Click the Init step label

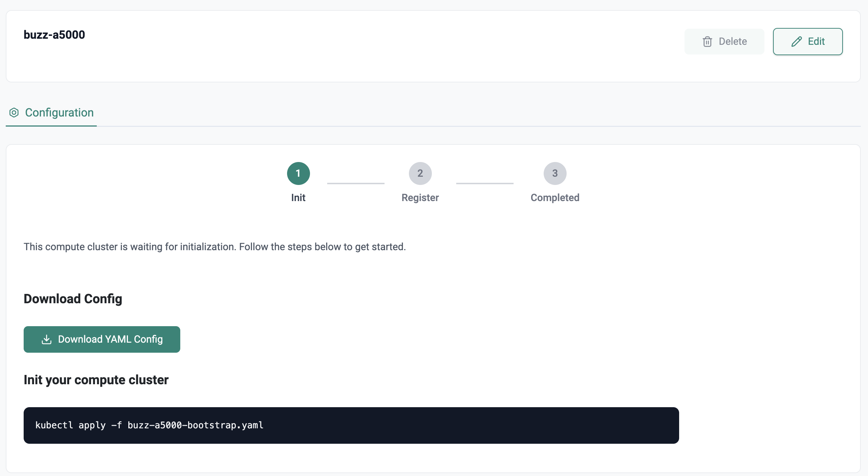point(298,197)
